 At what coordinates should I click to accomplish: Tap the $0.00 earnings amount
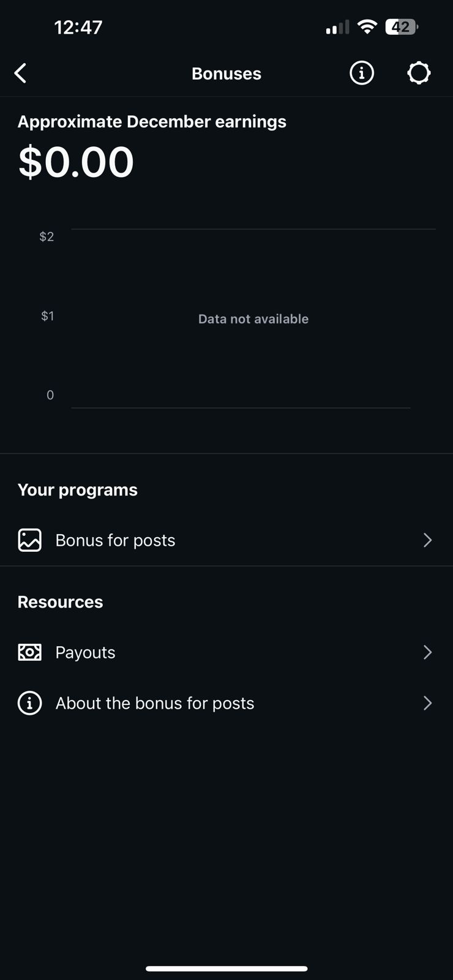click(76, 162)
